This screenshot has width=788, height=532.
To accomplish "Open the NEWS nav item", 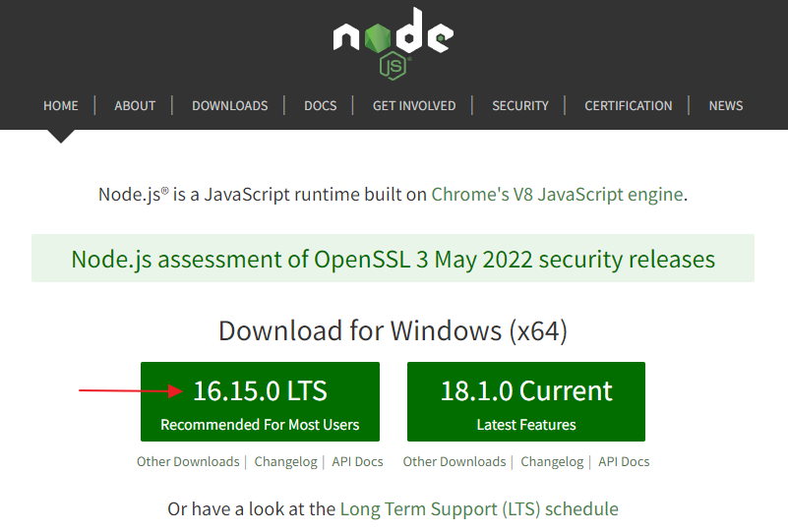I will point(726,105).
